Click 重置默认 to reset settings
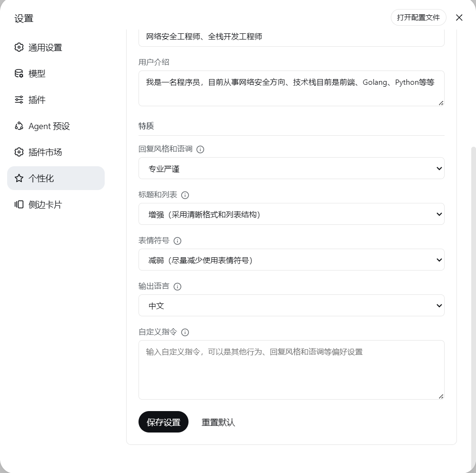 tap(218, 422)
